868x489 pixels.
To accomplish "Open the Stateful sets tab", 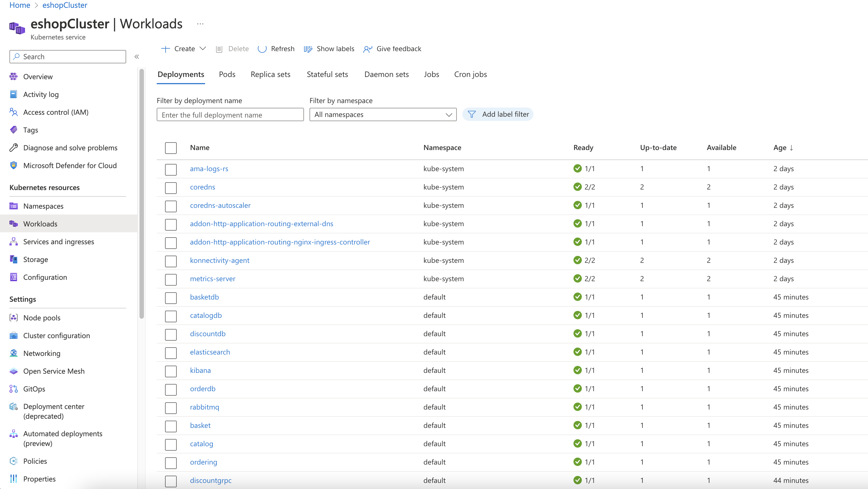I will pos(327,74).
